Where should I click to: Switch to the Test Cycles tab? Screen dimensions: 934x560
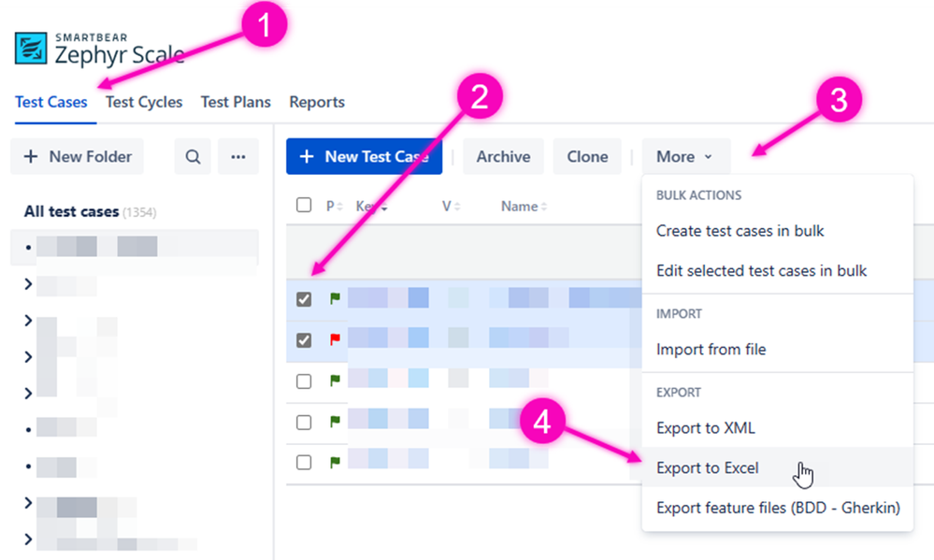click(144, 102)
